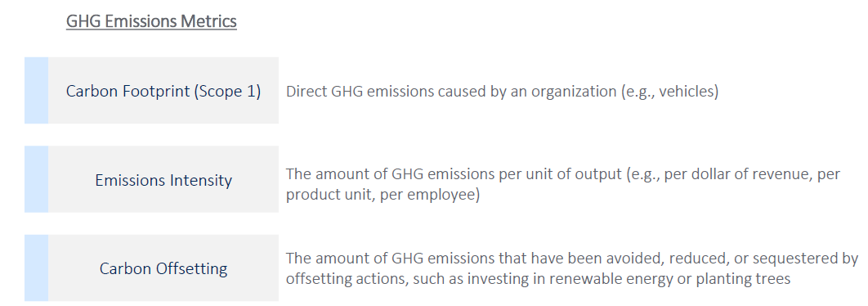Click the Direct GHG emissions description text
The height and width of the screenshot is (306, 868).
(502, 92)
